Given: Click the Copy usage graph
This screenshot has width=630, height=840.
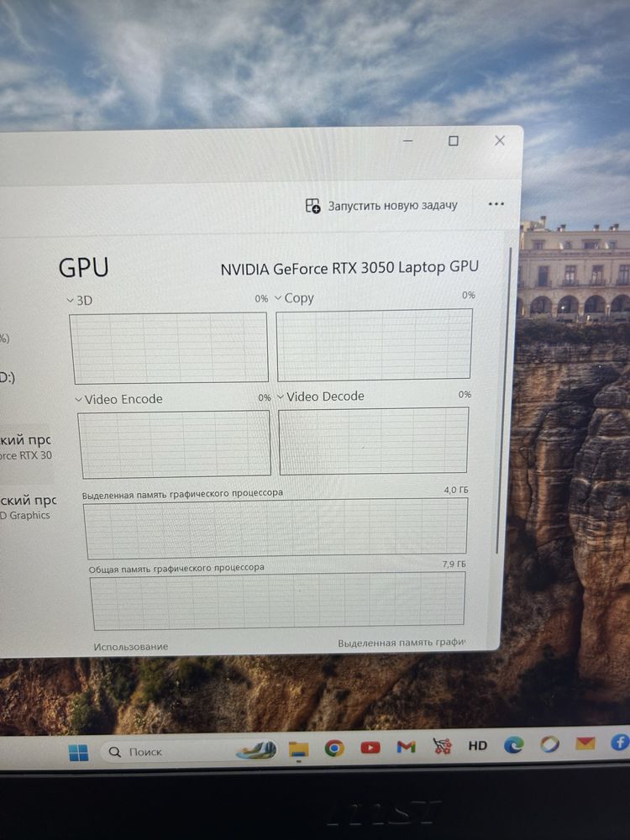Looking at the screenshot, I should pyautogui.click(x=374, y=345).
